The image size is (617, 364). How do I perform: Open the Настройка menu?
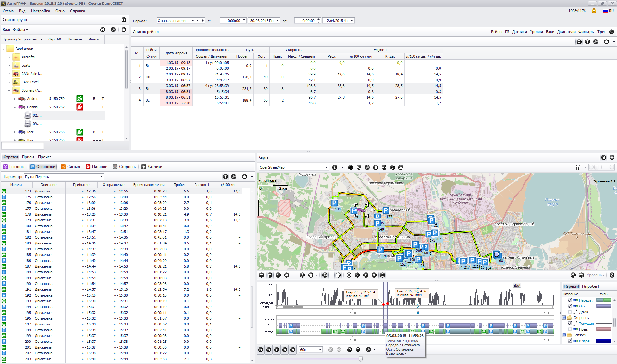pyautogui.click(x=40, y=11)
